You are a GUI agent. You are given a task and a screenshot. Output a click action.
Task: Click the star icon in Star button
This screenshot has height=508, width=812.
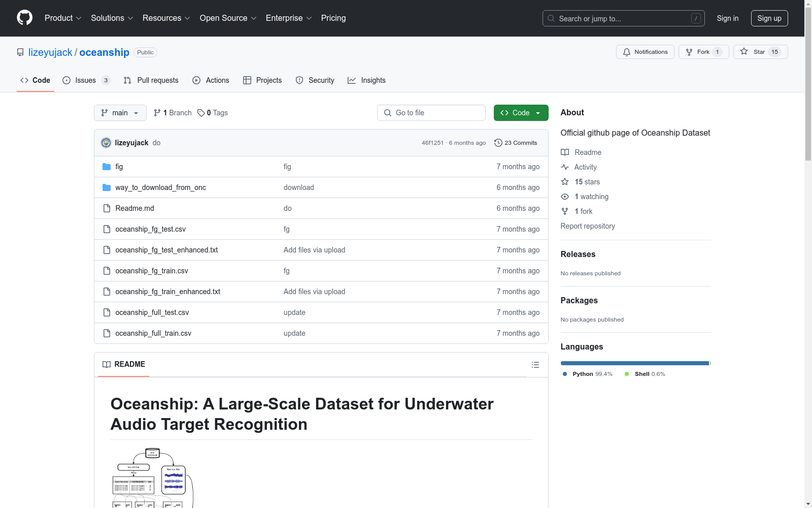click(744, 51)
